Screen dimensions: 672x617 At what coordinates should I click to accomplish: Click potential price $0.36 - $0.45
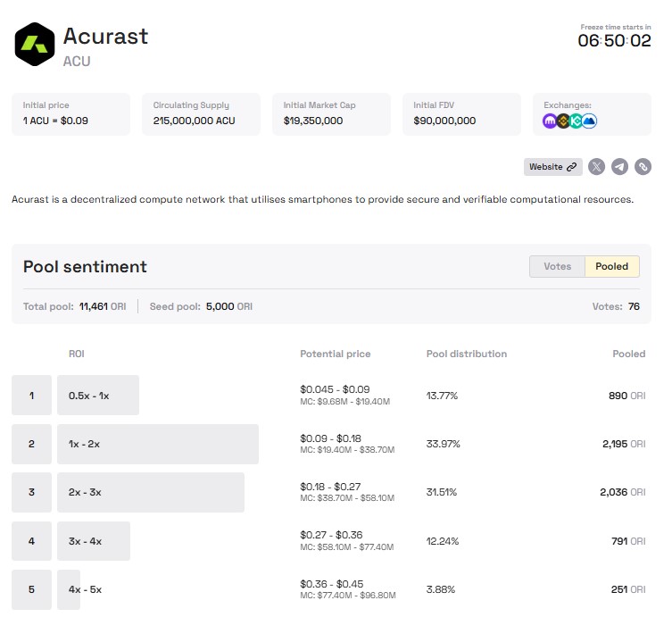332,584
